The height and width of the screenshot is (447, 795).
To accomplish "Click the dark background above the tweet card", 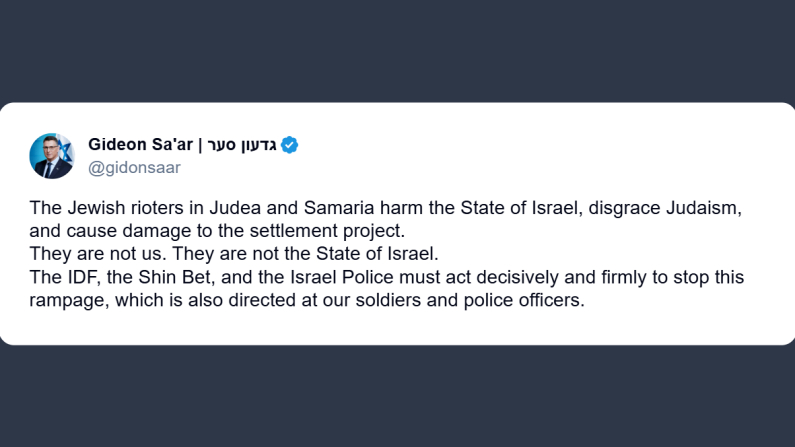I will point(397,50).
